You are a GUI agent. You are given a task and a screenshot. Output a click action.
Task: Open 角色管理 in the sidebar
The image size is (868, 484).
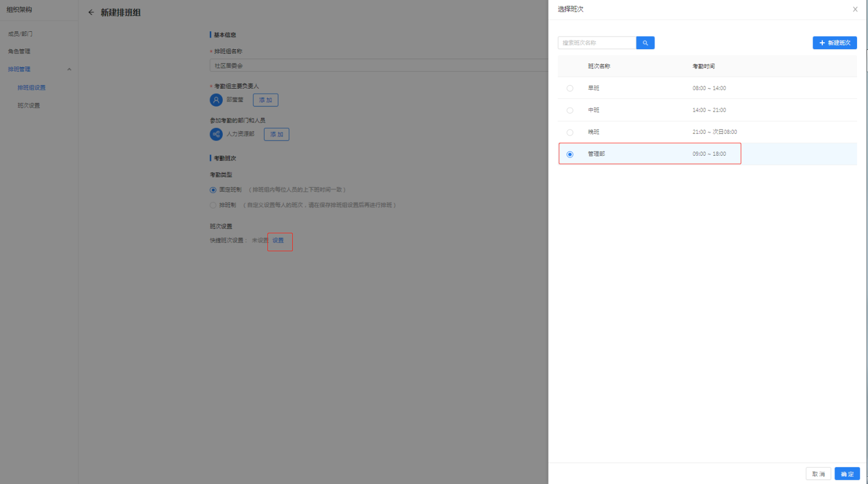(x=19, y=52)
